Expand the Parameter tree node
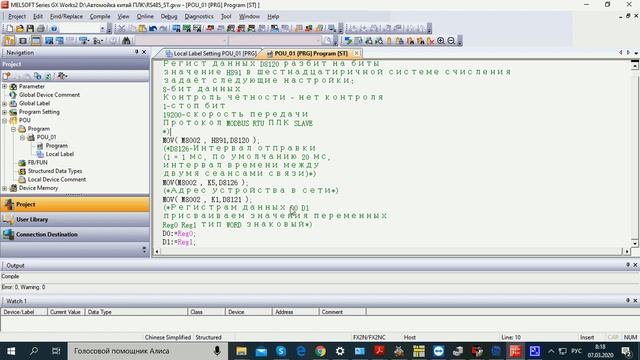640x360 pixels. pos(5,87)
